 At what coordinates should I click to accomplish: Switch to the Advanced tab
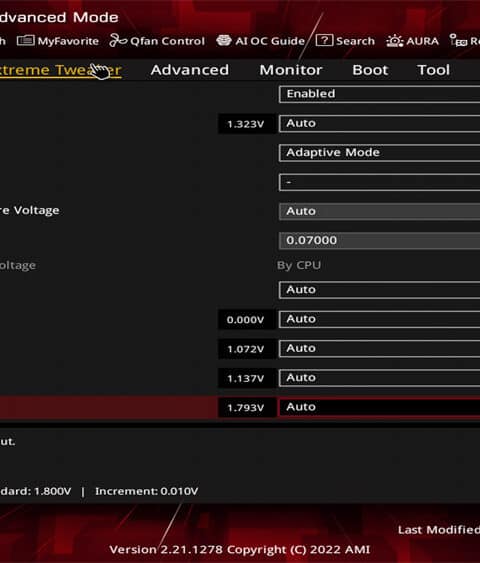[x=190, y=70]
